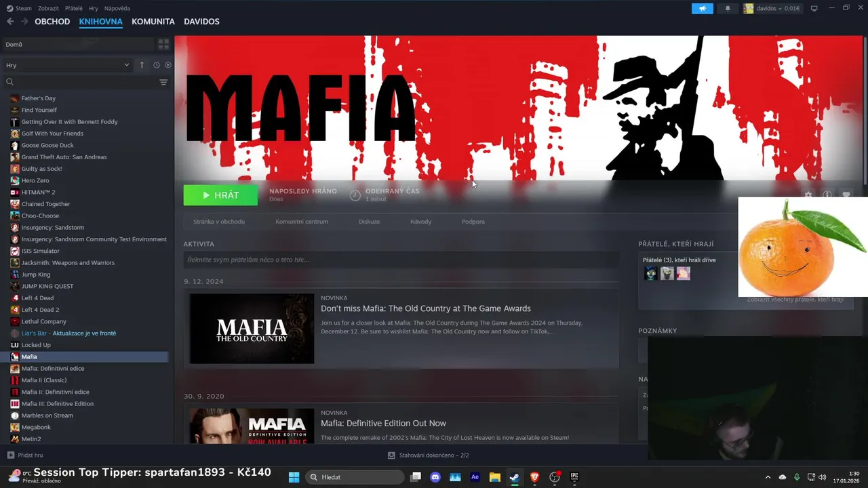Image resolution: width=868 pixels, height=488 pixels.
Task: Open the Hry menu
Action: 94,8
